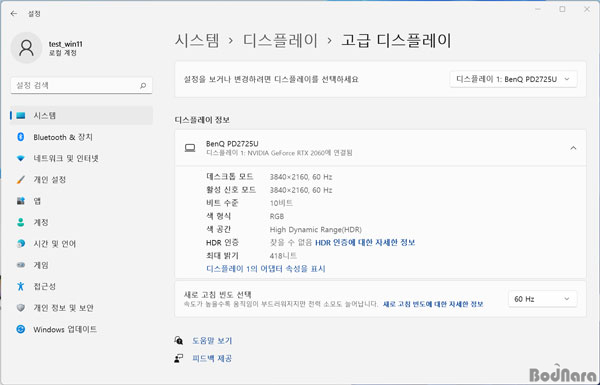Click the 도움말 보기 link

tap(212, 341)
